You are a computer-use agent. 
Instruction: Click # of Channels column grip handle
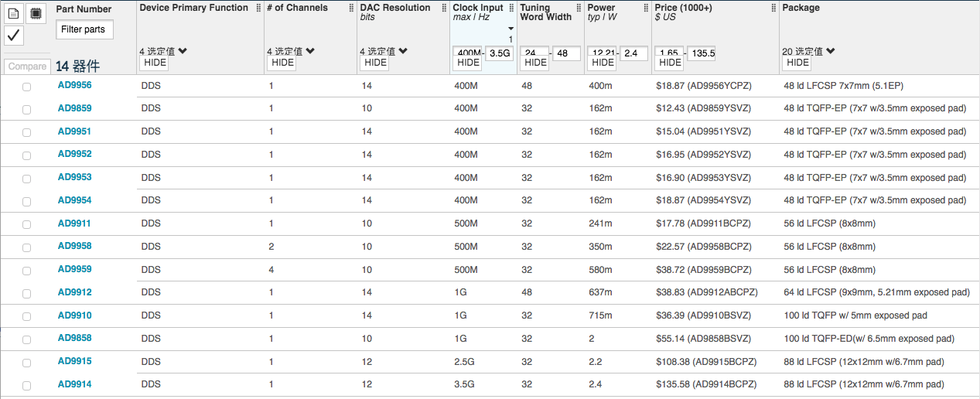tap(351, 9)
